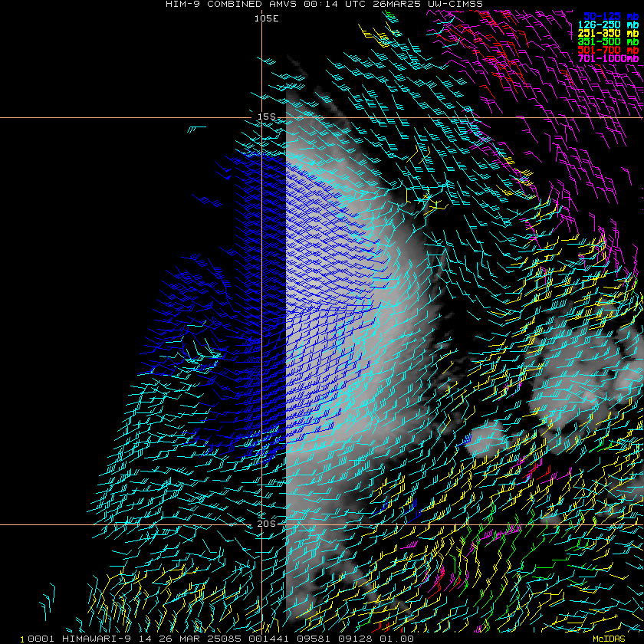This screenshot has height=644, width=644.
Task: Click the 15S latitude label
Action: coord(267,117)
